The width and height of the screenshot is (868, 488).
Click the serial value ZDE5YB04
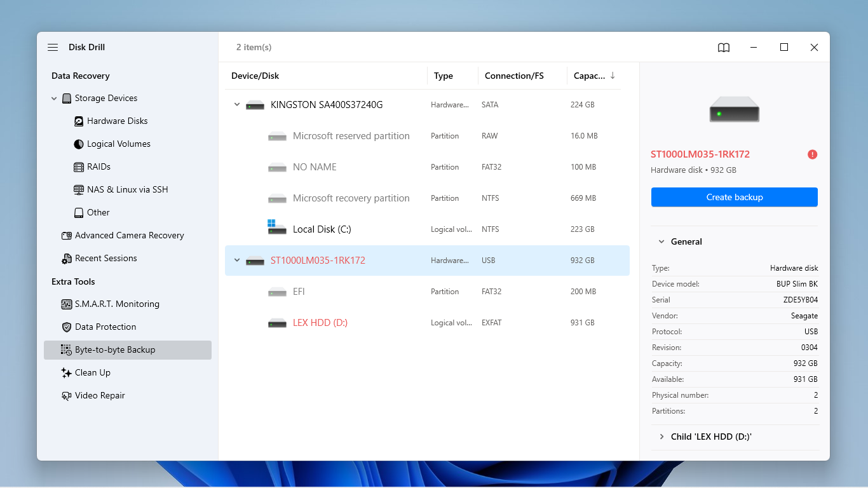point(801,300)
